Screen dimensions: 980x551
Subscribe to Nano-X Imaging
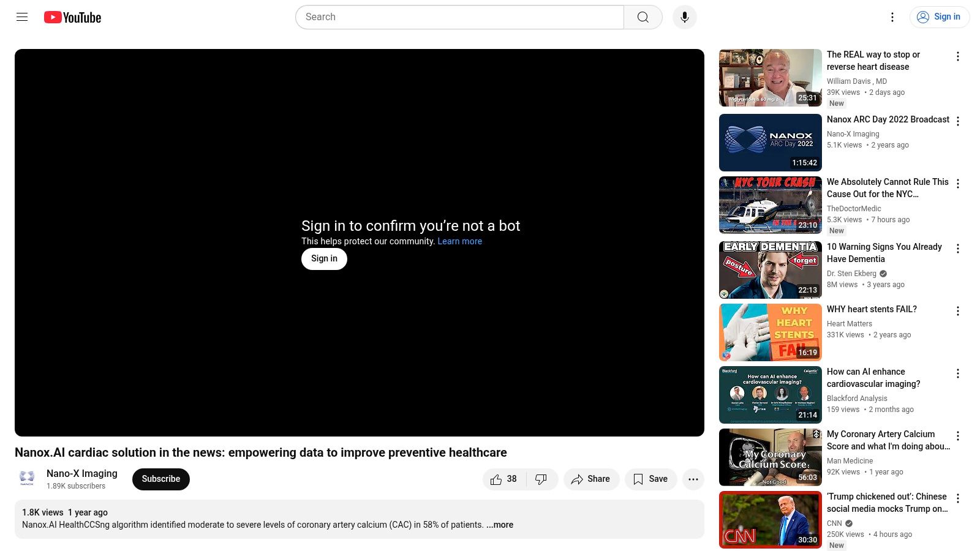point(161,479)
